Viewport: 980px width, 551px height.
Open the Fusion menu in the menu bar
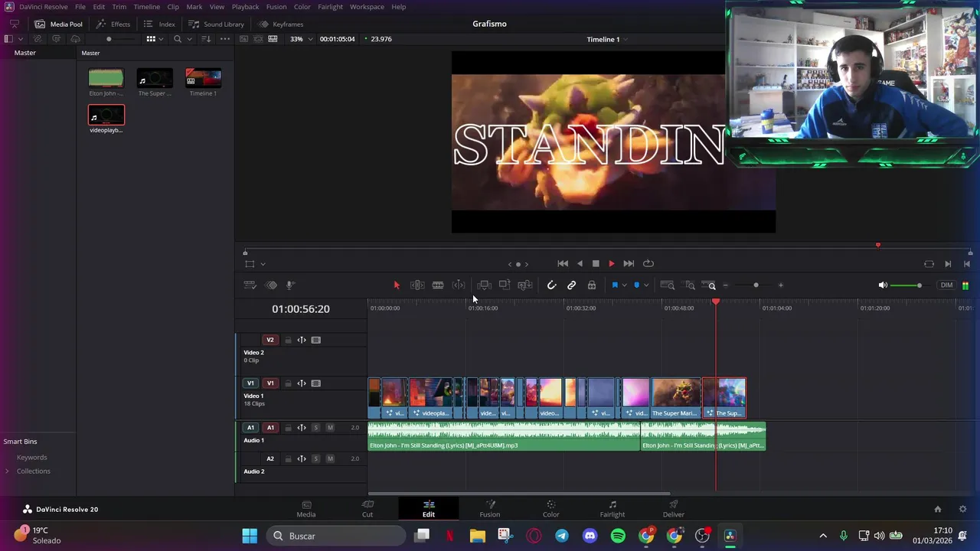point(276,7)
